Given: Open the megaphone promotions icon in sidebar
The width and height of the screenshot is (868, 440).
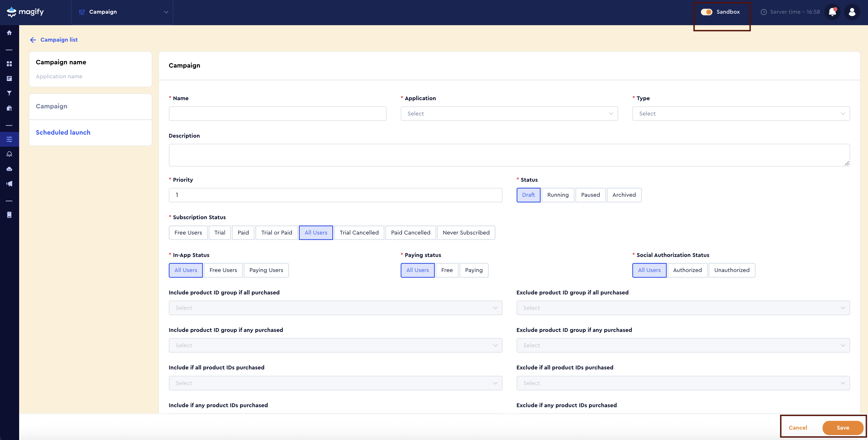Looking at the screenshot, I should point(9,183).
